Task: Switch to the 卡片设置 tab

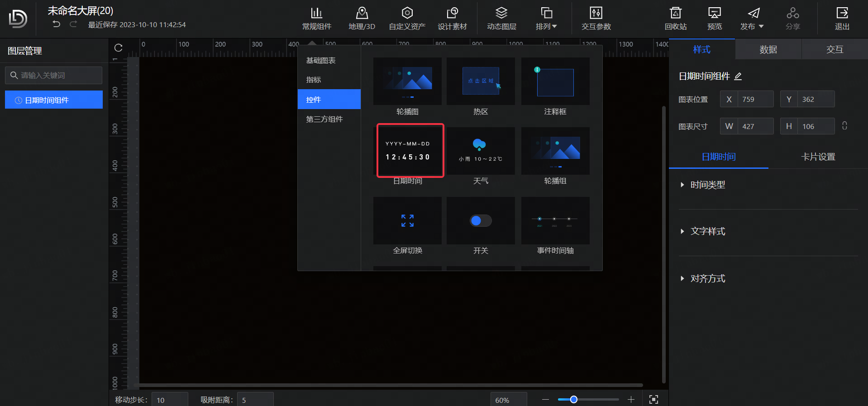Action: click(x=818, y=157)
